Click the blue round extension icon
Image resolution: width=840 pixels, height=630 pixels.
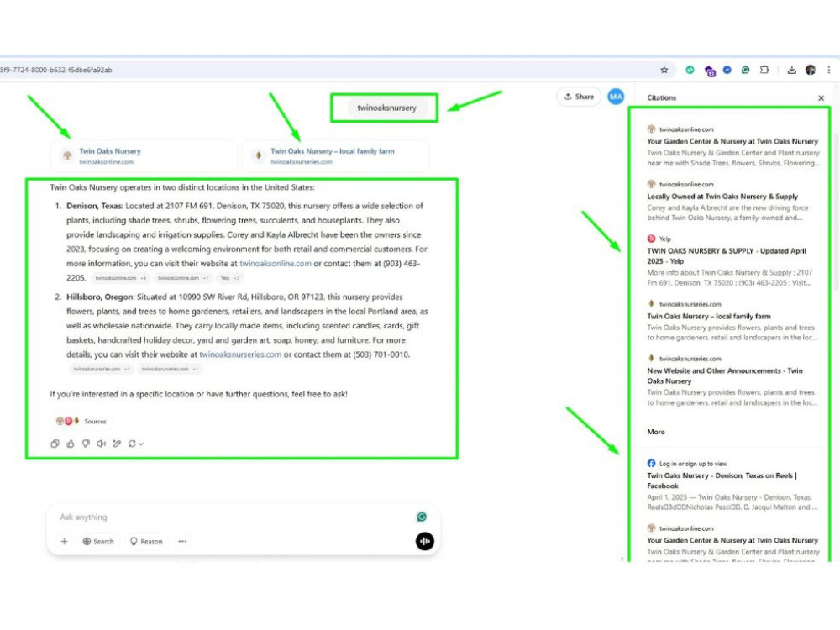[x=727, y=70]
